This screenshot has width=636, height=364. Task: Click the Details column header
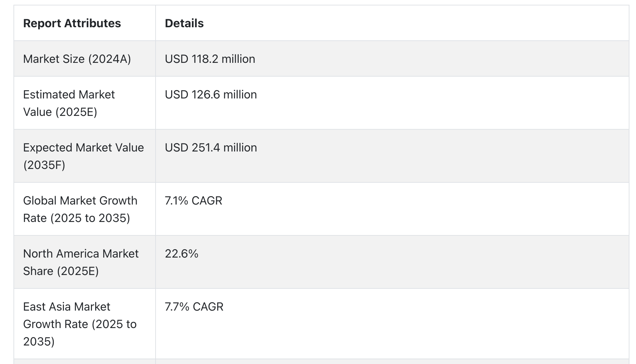click(184, 23)
